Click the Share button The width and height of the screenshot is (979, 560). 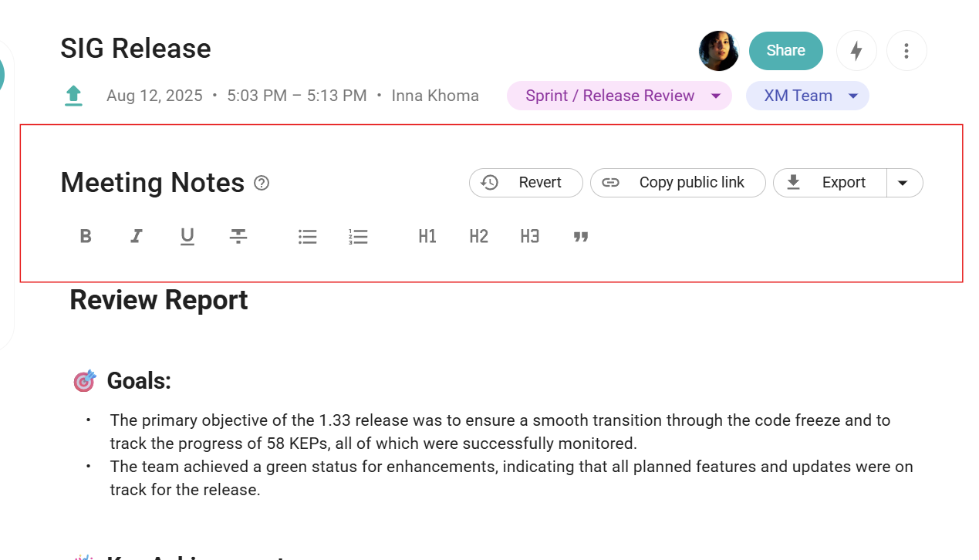coord(785,51)
